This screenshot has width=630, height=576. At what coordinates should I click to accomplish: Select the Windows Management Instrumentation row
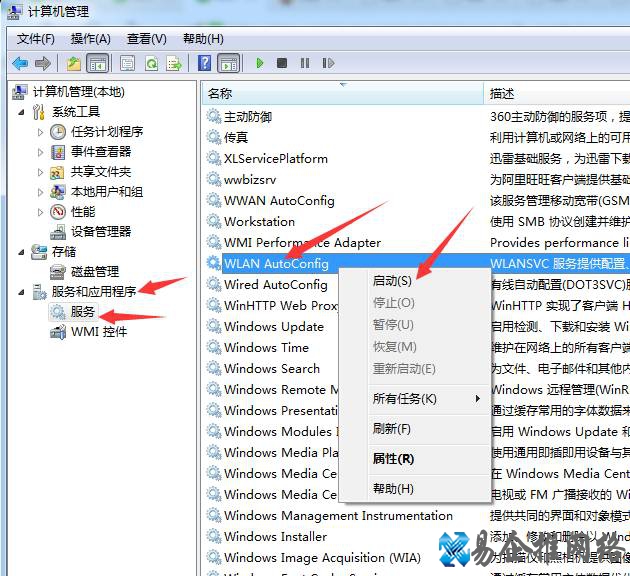pos(338,515)
